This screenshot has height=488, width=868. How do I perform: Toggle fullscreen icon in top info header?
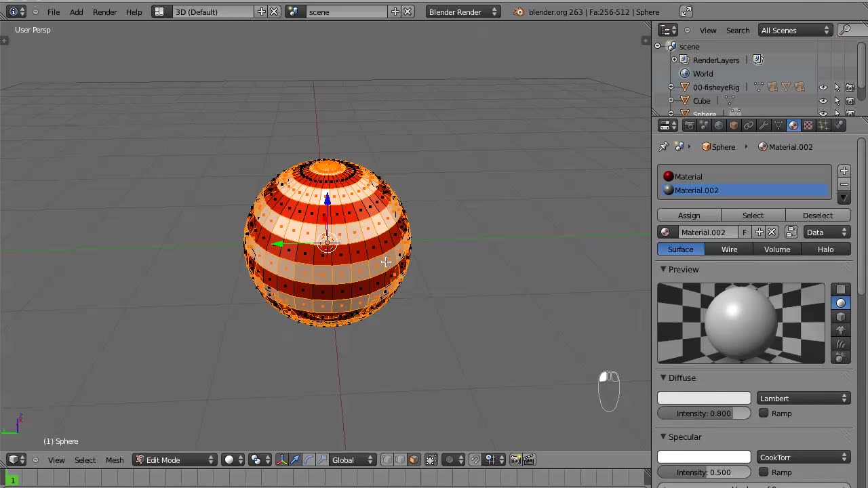click(686, 12)
